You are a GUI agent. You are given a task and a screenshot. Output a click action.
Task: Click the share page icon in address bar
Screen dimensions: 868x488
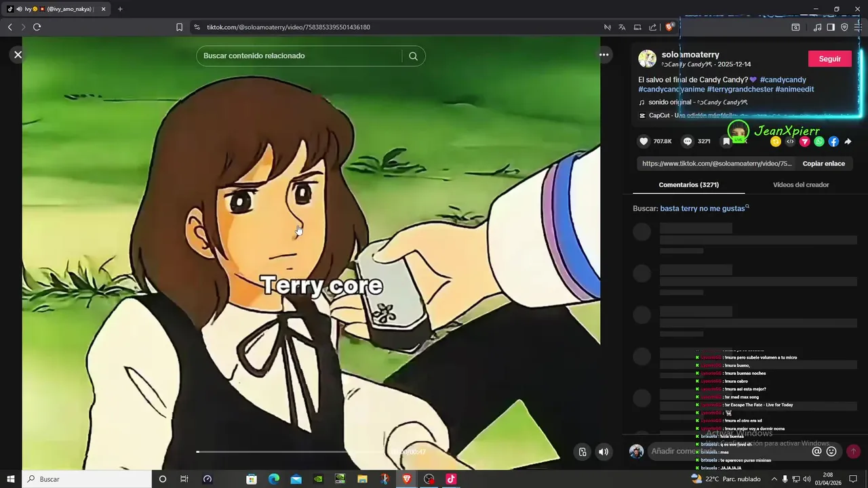(x=652, y=27)
